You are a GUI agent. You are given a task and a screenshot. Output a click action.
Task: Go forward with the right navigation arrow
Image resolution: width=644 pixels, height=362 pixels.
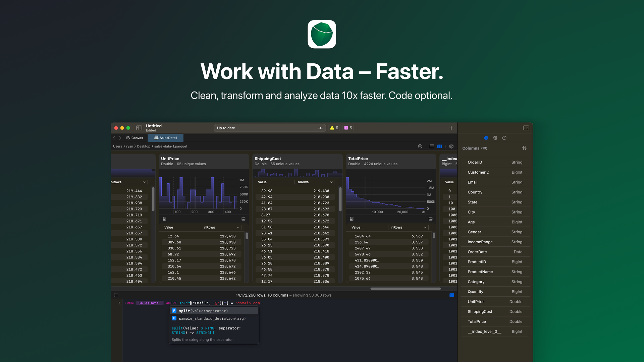coord(120,138)
